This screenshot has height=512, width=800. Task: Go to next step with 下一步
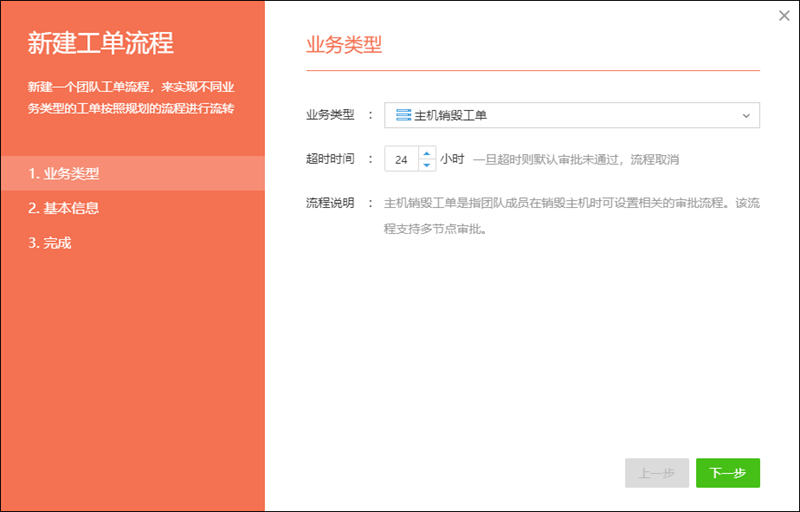727,473
